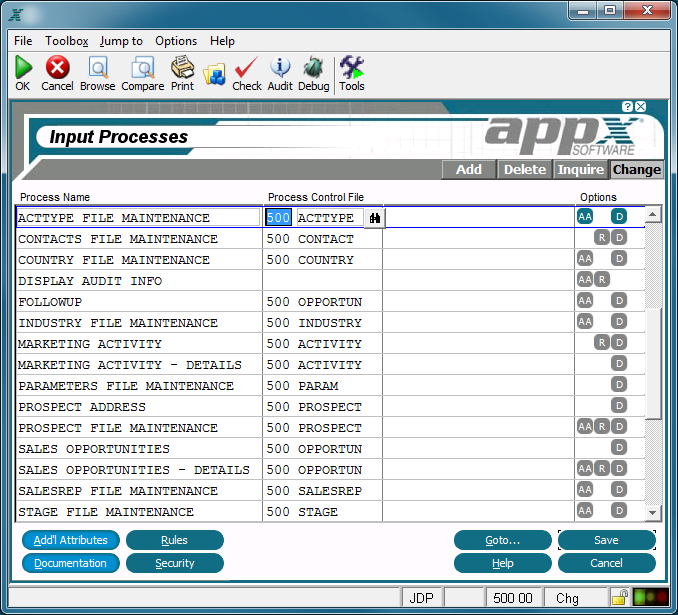Viewport: 678px width, 615px height.
Task: Click the R badge on SALES OPPORTUNITIES - DETAILS row
Action: pyautogui.click(x=602, y=468)
